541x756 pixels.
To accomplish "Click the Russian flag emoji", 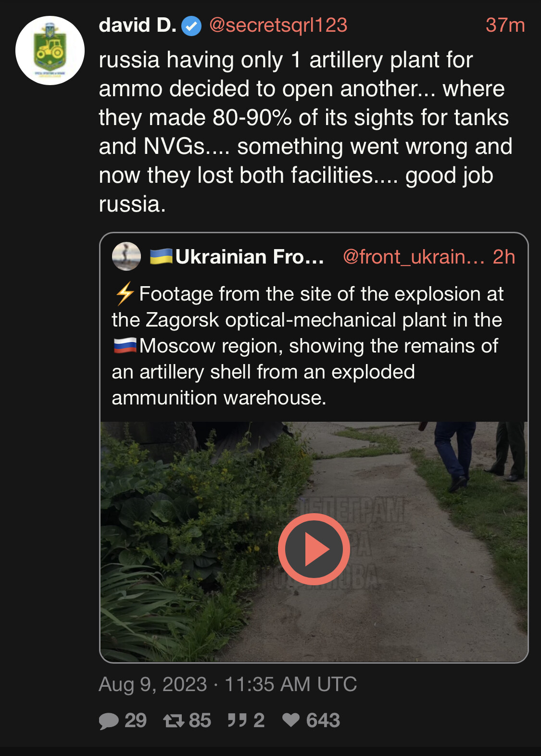I will coord(125,346).
